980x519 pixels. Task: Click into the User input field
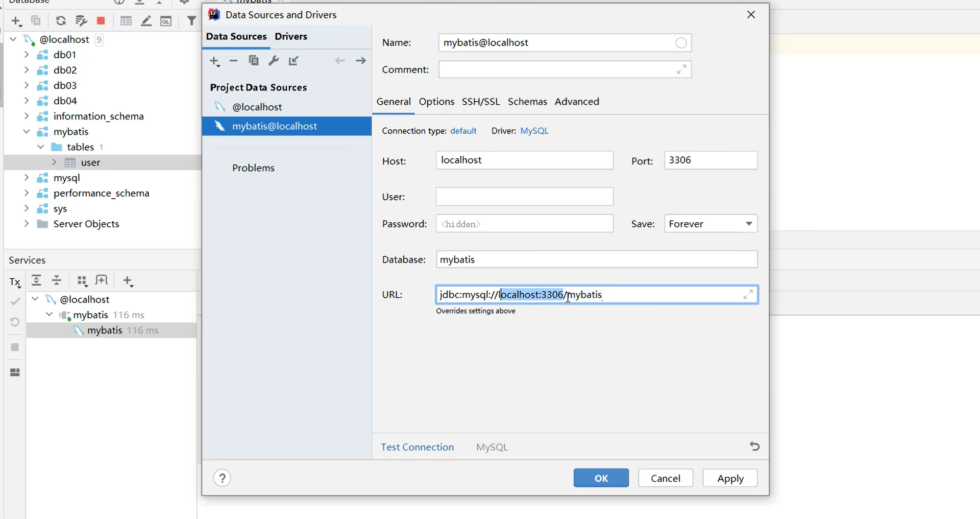pyautogui.click(x=525, y=197)
